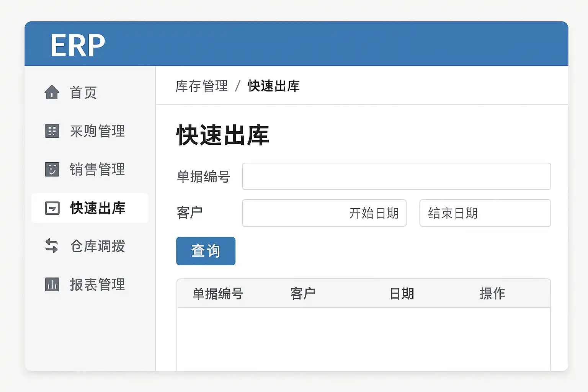588x392 pixels.
Task: Click the home icon in the sidebar
Action: (x=52, y=92)
